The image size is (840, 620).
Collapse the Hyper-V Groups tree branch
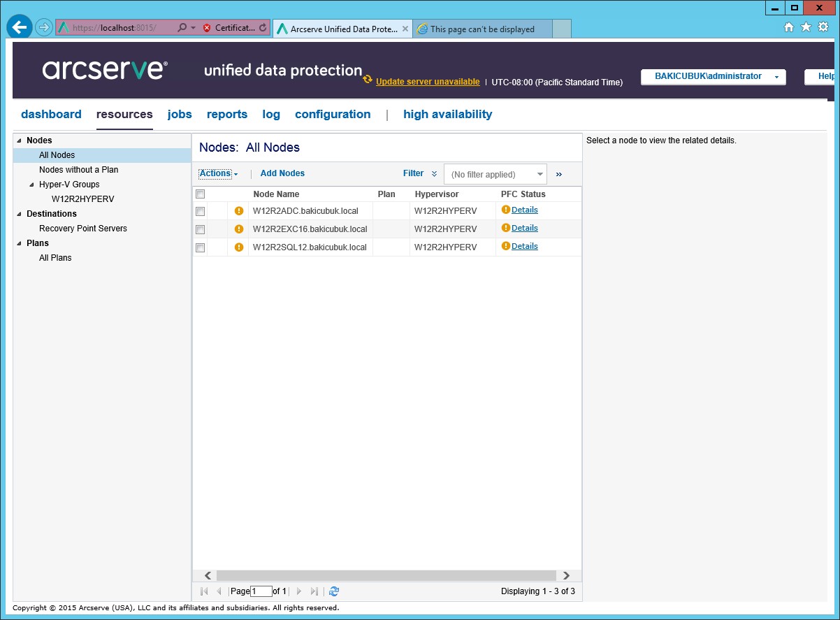coord(31,185)
